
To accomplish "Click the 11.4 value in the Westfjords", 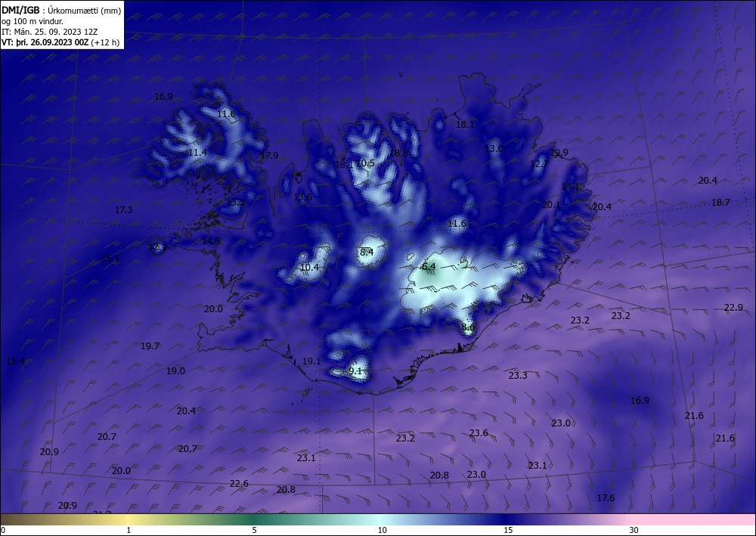I will click(x=197, y=152).
